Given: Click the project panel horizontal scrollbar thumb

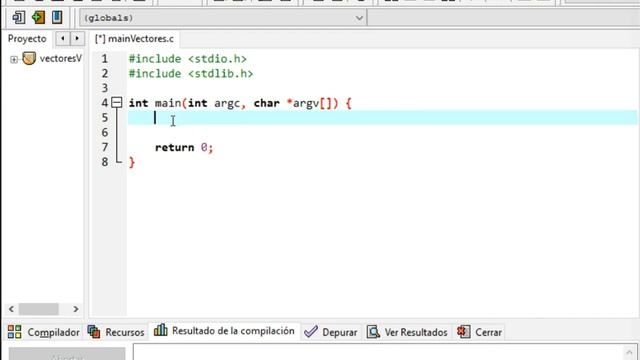Looking at the screenshot, I should tap(38, 309).
